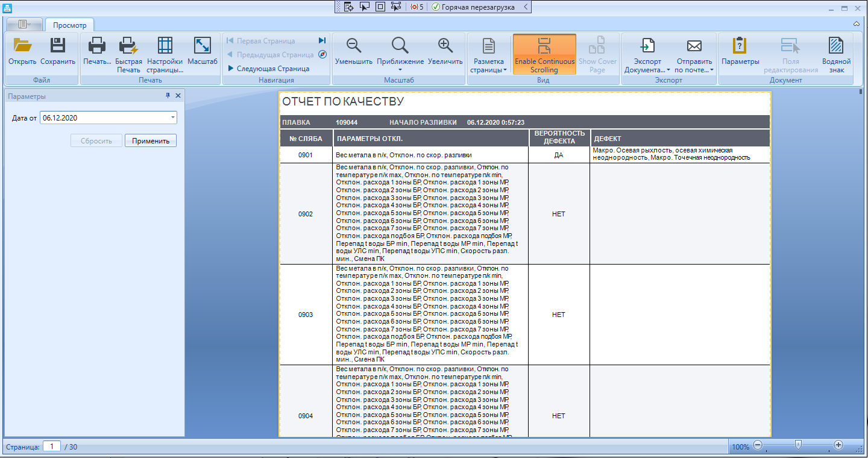This screenshot has height=458, width=868.
Task: Click the Watermark icon
Action: pos(836,46)
